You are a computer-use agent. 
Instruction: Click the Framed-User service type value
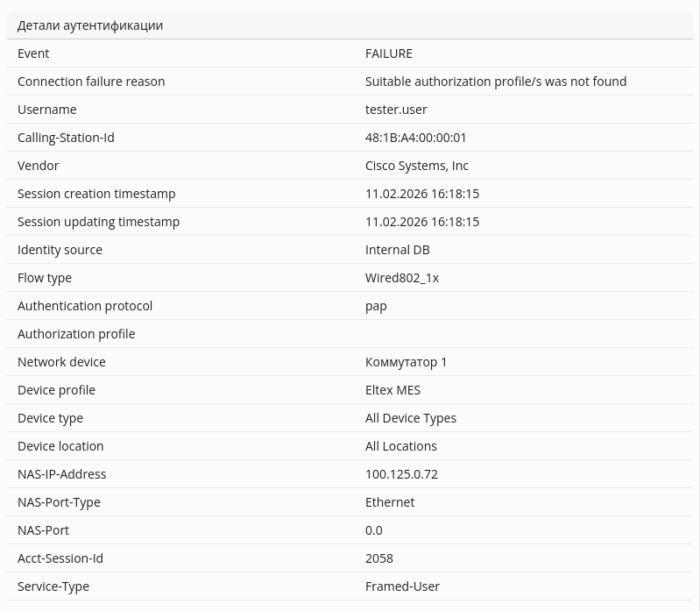click(x=402, y=586)
